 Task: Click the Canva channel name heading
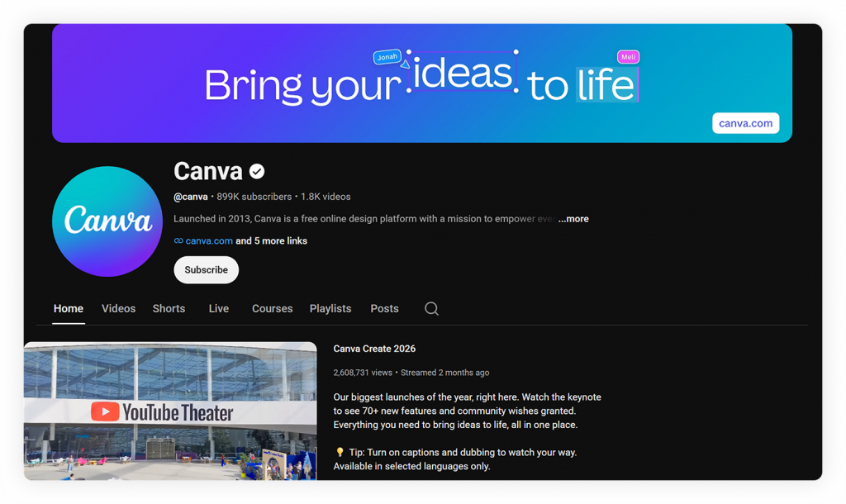[x=207, y=172]
